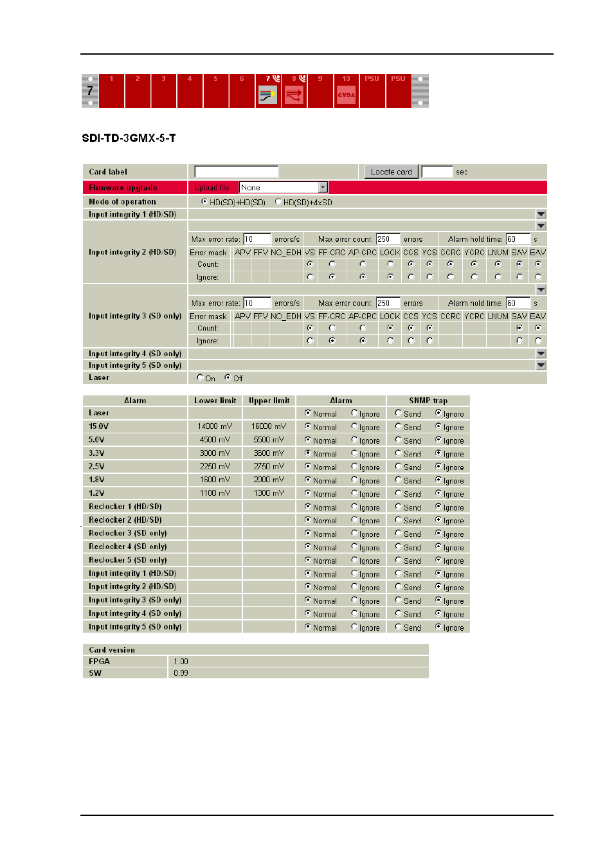Edit Max error count for Input integrity 2
The image size is (614, 868).
point(388,239)
